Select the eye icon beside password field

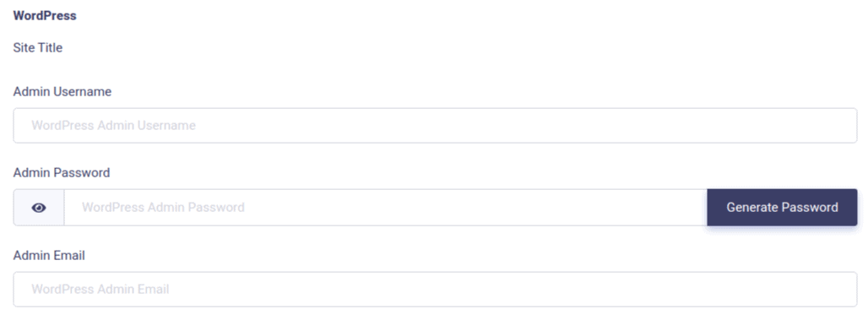pos(39,208)
